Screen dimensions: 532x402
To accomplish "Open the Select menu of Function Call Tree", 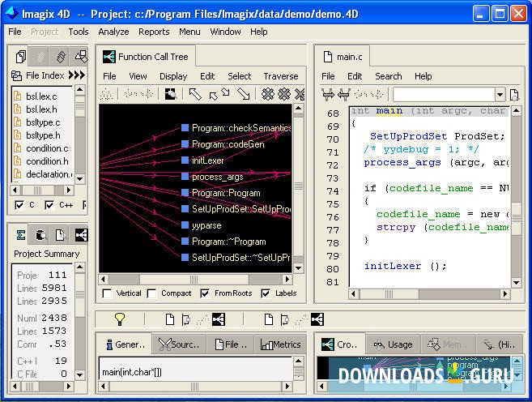I will [239, 76].
